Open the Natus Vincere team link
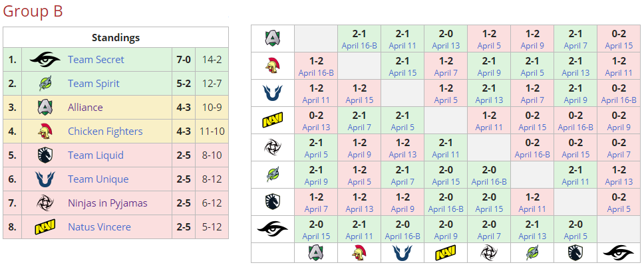 (x=99, y=226)
